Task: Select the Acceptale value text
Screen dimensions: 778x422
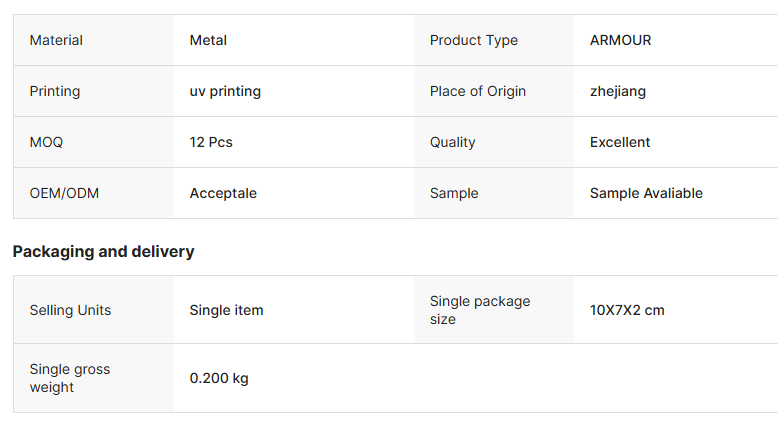Action: [x=223, y=193]
